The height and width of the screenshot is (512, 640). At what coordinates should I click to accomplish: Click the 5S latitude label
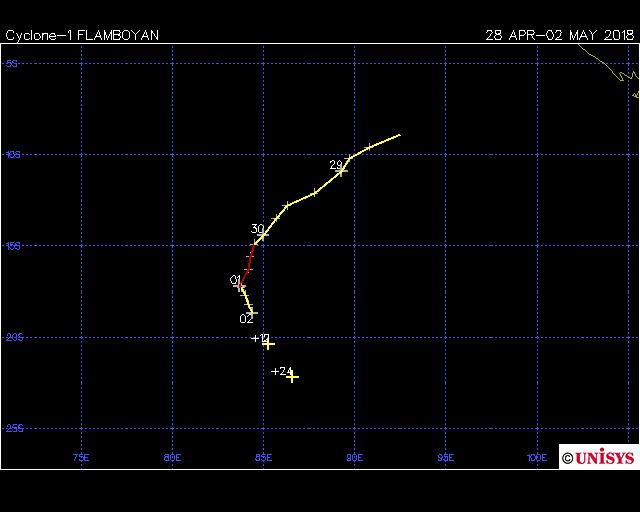point(12,63)
